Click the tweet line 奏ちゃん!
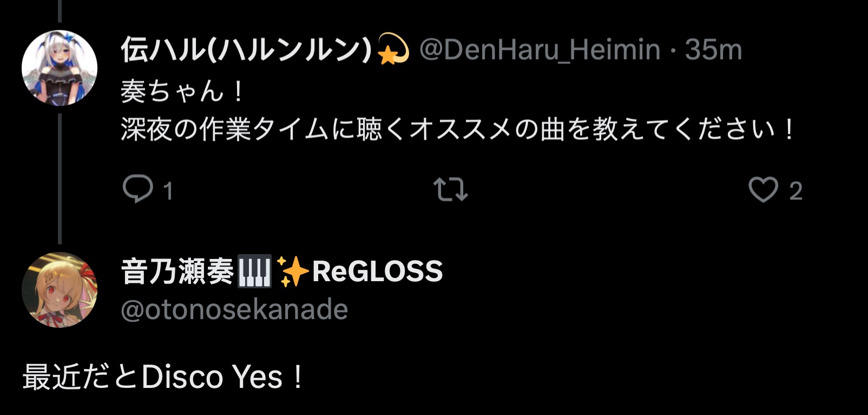Screen dimensions: 868x415 [x=182, y=90]
